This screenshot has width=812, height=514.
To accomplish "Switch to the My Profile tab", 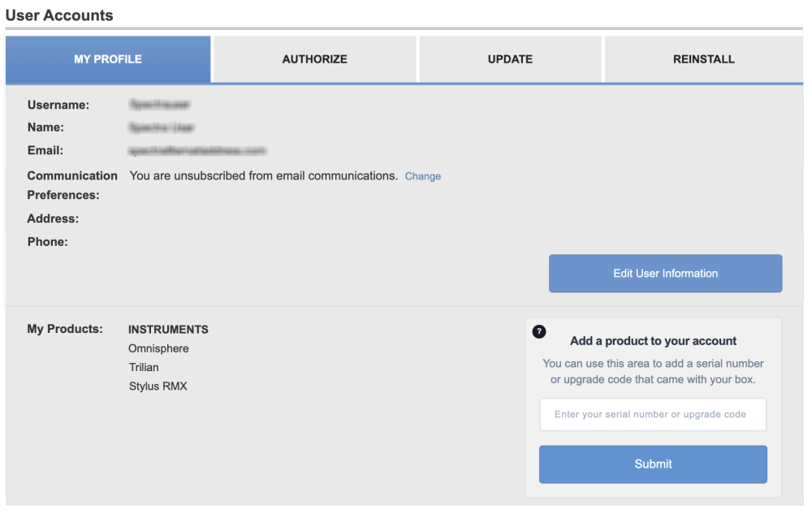I will pos(108,59).
